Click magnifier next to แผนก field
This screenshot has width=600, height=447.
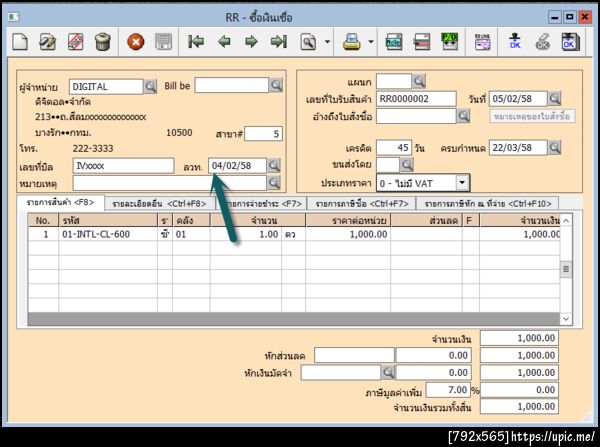coord(419,81)
